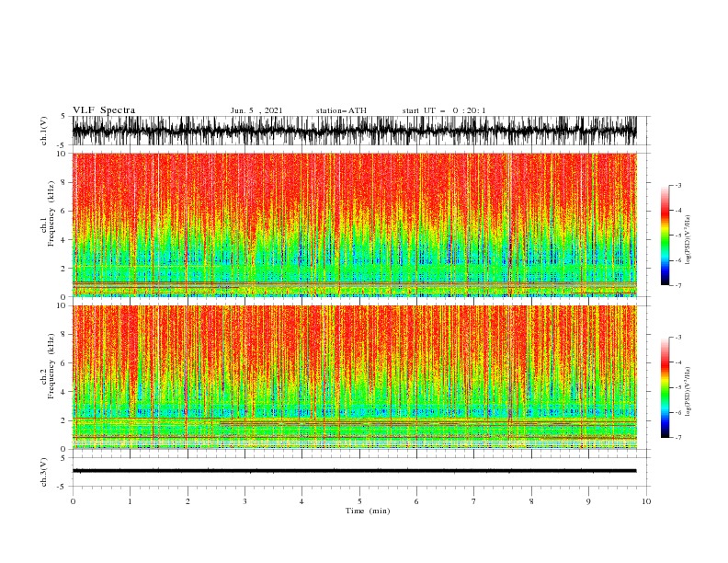Click the ch.1 waveform plot
This screenshot has height=563, width=728.
tap(355, 131)
